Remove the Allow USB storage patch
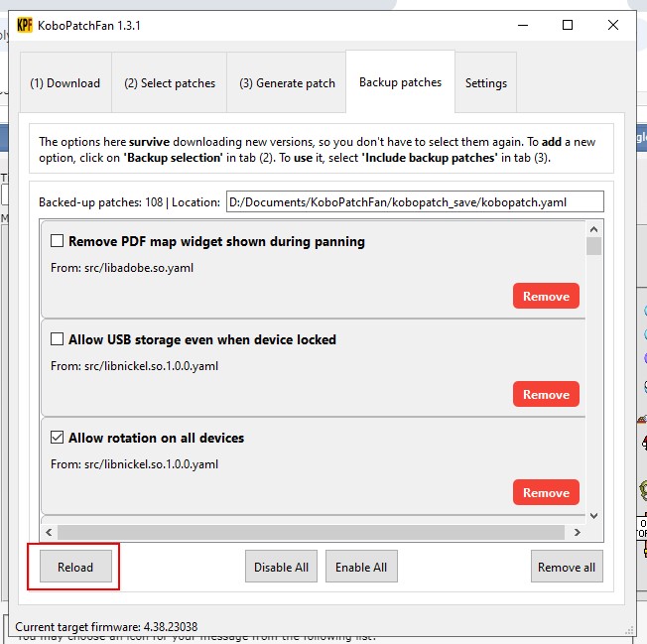The width and height of the screenshot is (647, 644). 546,394
